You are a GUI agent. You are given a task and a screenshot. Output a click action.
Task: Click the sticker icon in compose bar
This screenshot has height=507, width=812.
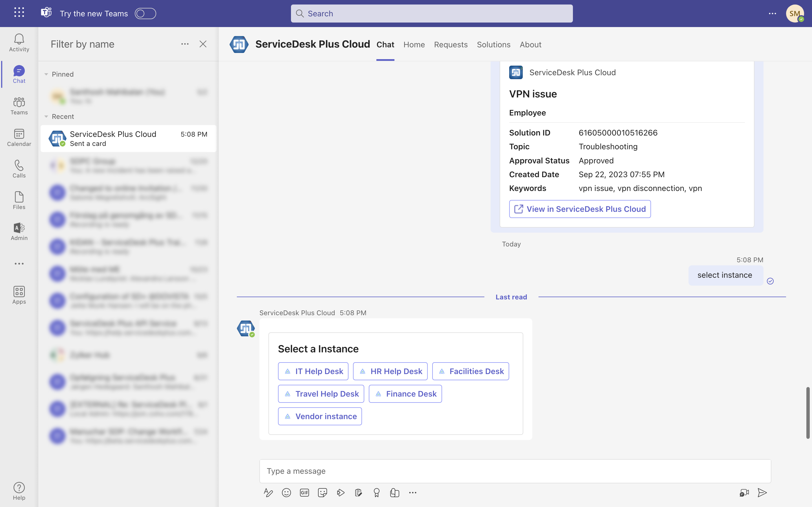tap(323, 493)
